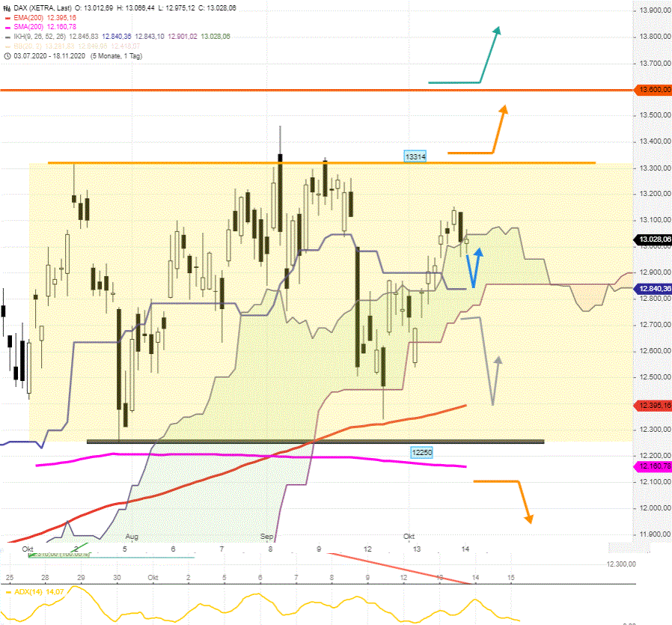The width and height of the screenshot is (672, 625).
Task: Click the clock icon beside the date range
Action: pyautogui.click(x=7, y=56)
